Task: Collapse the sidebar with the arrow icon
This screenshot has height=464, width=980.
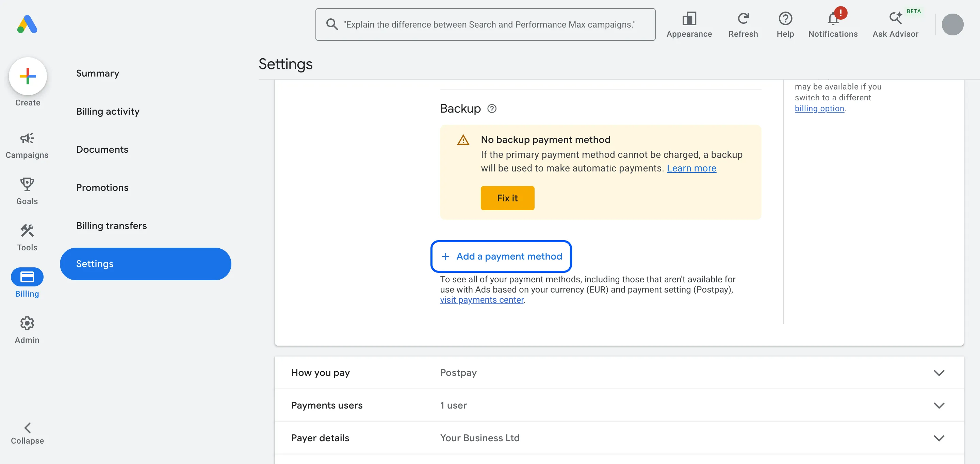Action: point(27,428)
